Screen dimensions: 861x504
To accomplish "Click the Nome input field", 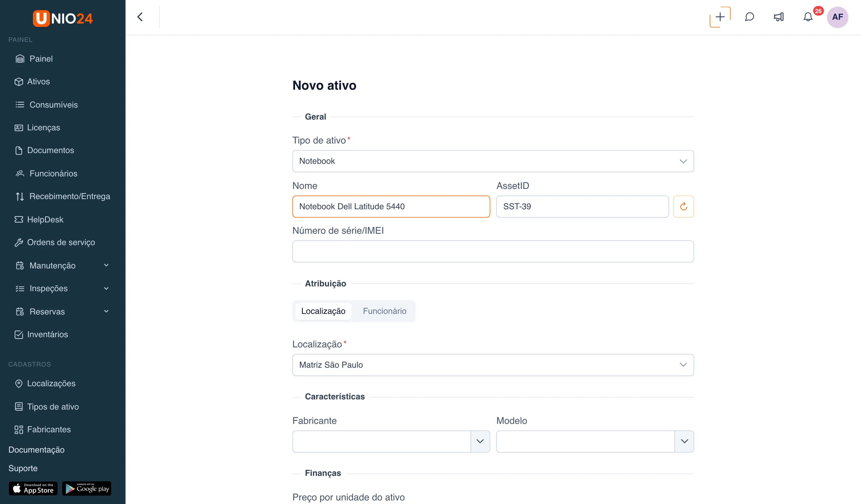I will [391, 206].
